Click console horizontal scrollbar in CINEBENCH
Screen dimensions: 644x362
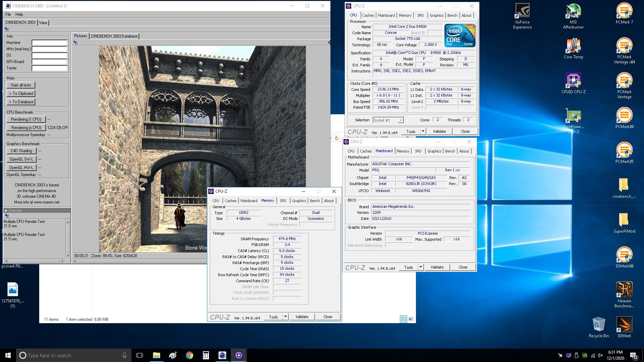point(34,261)
